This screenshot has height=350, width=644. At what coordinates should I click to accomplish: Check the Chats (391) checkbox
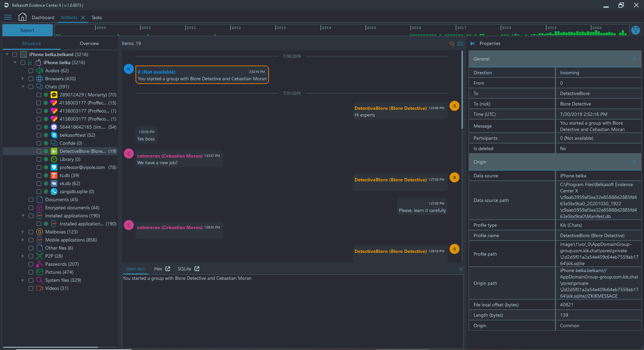tap(31, 87)
